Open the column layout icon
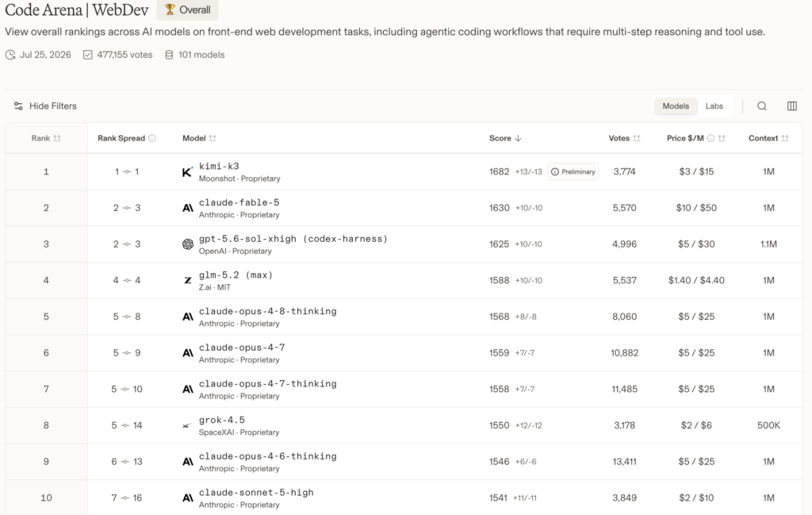 [x=792, y=106]
